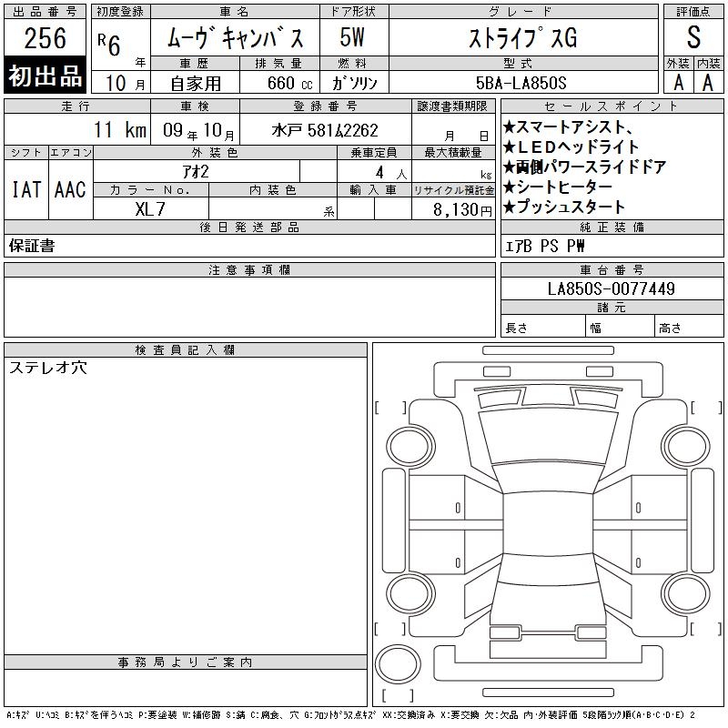Viewport: 728px width, 728px height.
Task: Click the 出品番号 header
Action: pyautogui.click(x=45, y=12)
